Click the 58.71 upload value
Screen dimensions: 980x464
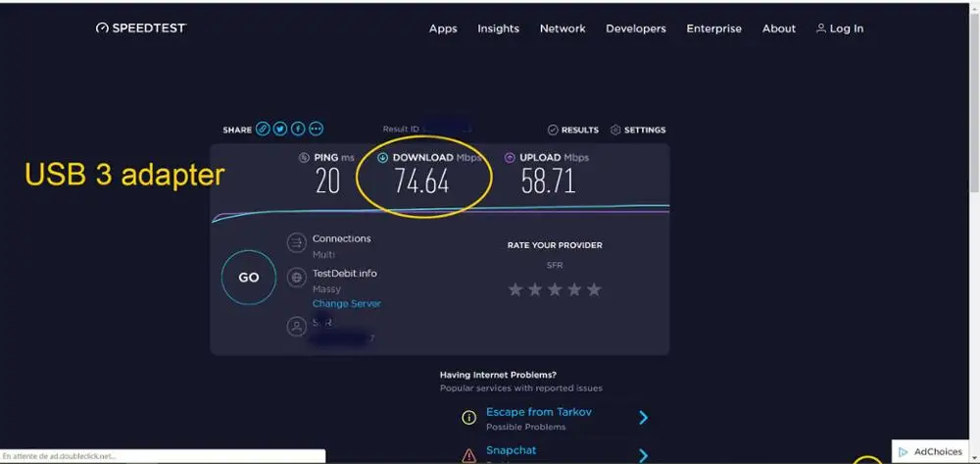[548, 181]
